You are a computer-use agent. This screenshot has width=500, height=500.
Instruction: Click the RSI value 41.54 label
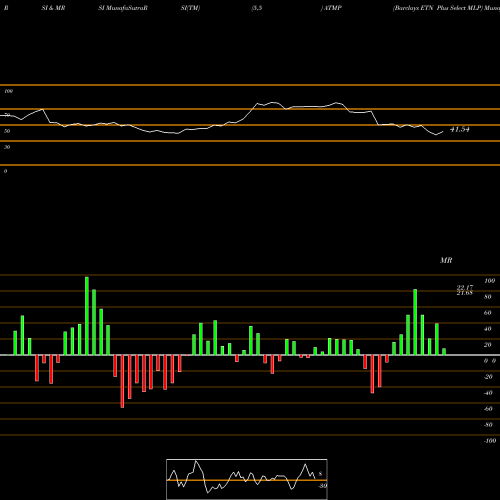460,129
